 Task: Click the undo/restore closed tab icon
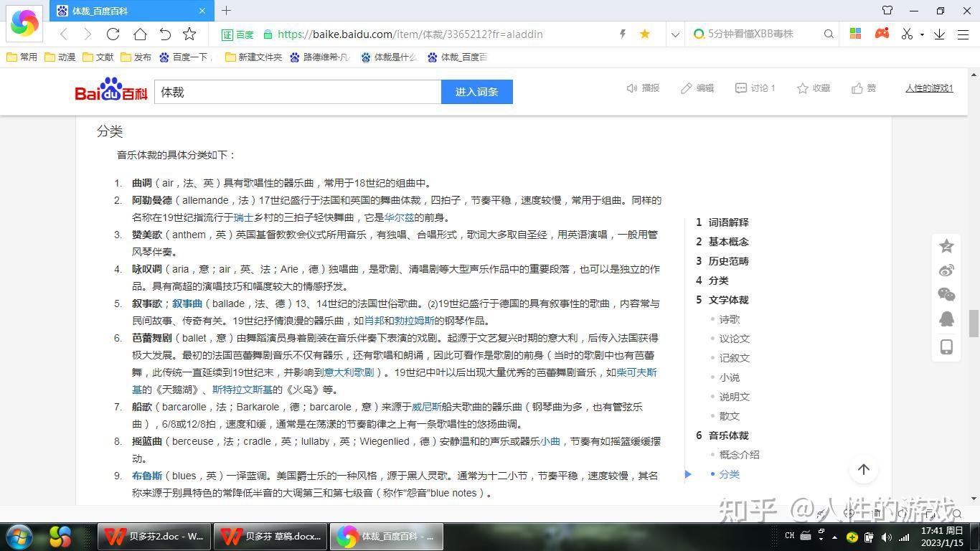click(x=165, y=34)
